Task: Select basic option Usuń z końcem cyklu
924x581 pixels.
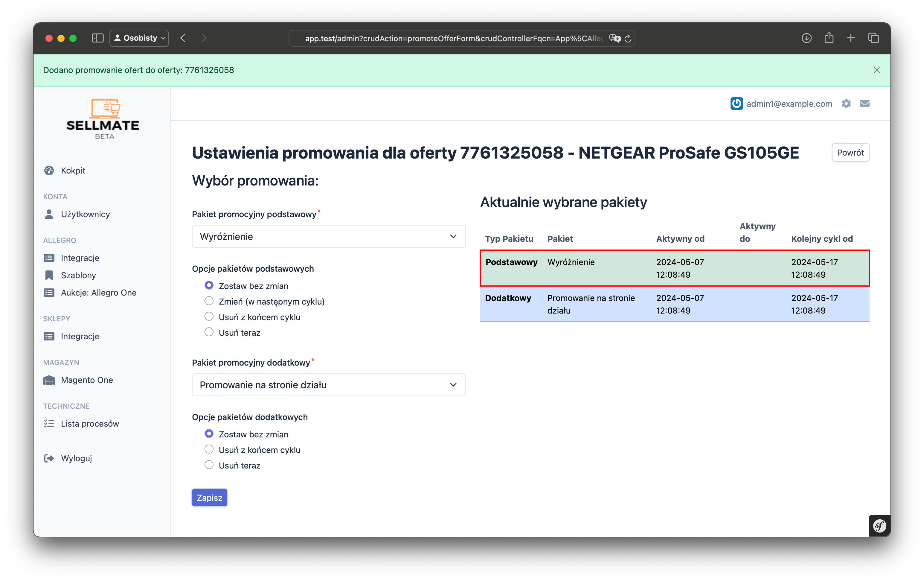Action: coord(209,317)
